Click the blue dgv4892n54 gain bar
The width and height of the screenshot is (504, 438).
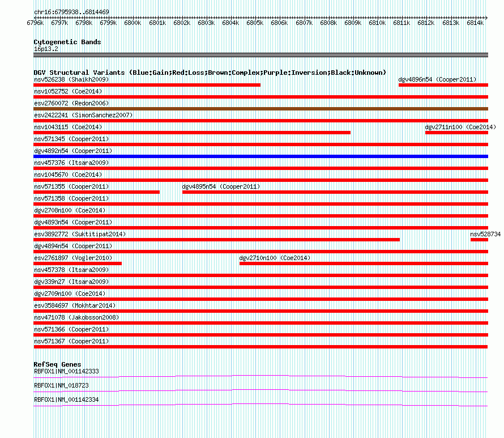[260, 156]
